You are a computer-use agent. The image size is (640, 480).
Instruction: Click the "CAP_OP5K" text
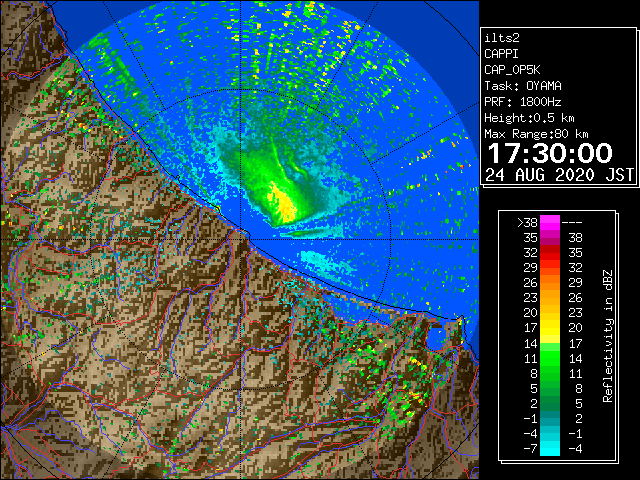pyautogui.click(x=512, y=70)
